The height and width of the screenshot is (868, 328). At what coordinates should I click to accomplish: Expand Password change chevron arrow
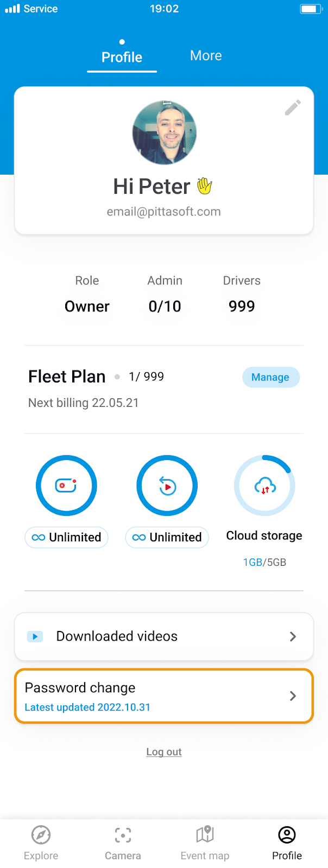coord(293,696)
